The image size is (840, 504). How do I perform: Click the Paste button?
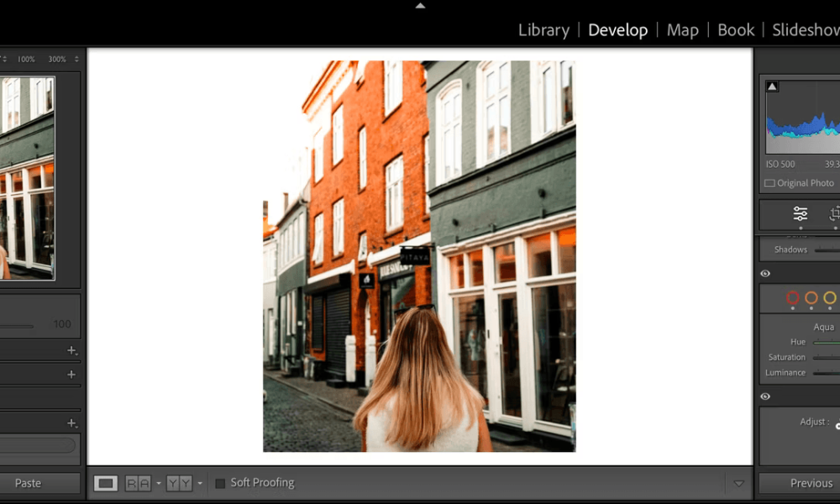point(39,483)
